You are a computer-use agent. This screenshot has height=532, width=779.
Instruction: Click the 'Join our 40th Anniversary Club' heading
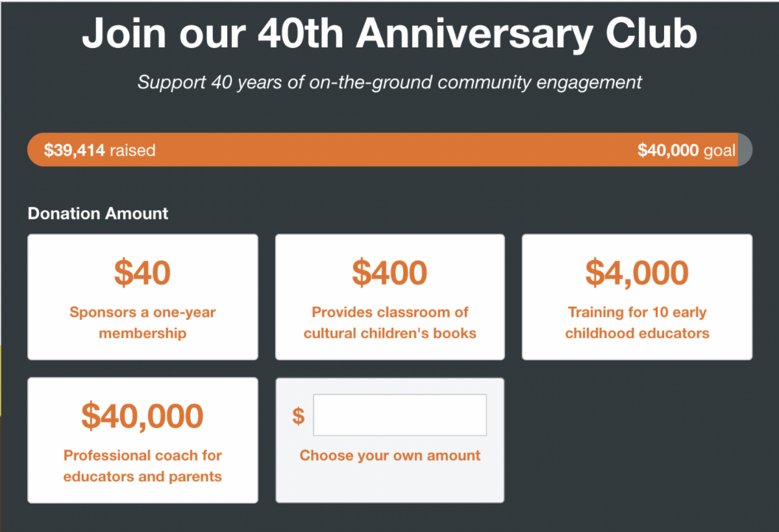(x=389, y=34)
